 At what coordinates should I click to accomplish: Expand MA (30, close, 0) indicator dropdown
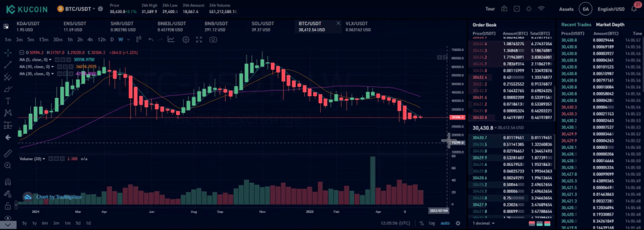point(53,74)
